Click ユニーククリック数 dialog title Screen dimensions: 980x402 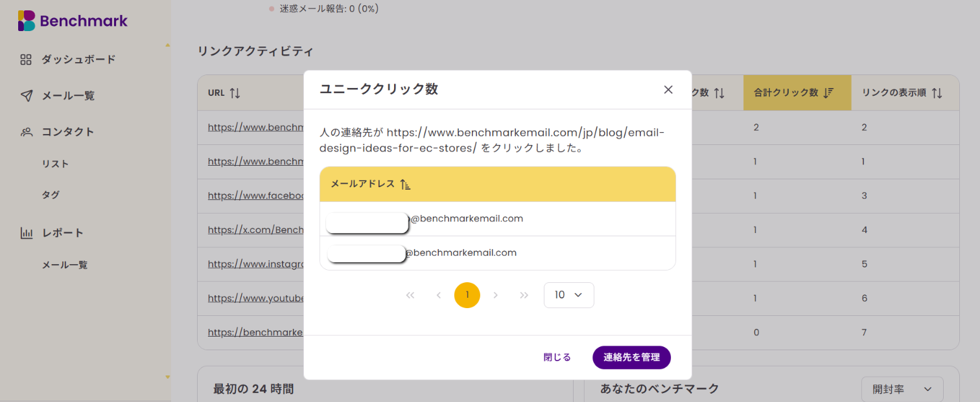(x=379, y=89)
